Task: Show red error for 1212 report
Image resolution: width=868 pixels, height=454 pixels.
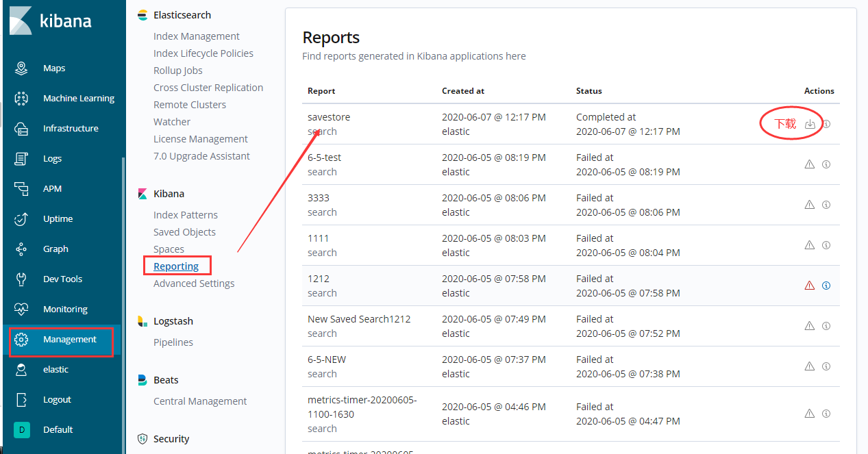Action: [x=809, y=286]
